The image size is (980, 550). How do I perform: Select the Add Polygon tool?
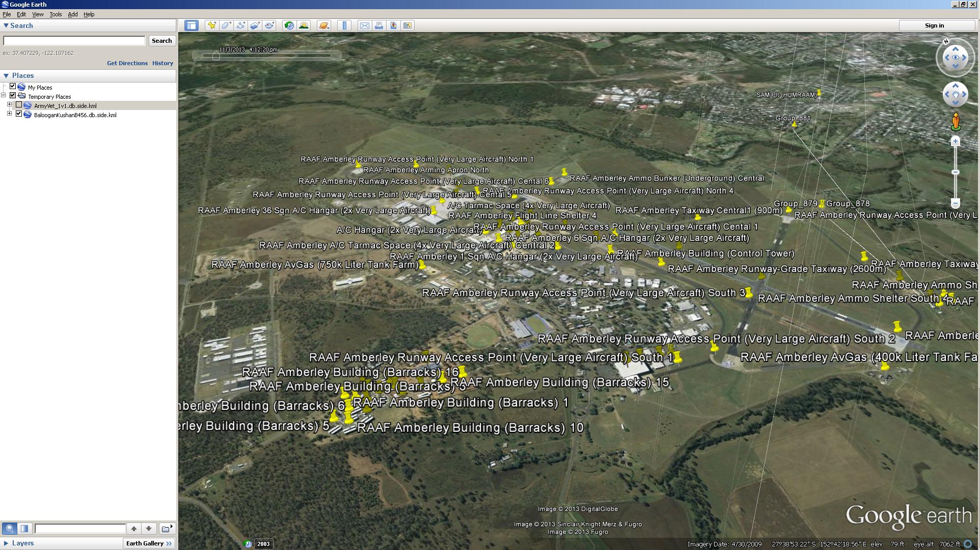point(227,25)
